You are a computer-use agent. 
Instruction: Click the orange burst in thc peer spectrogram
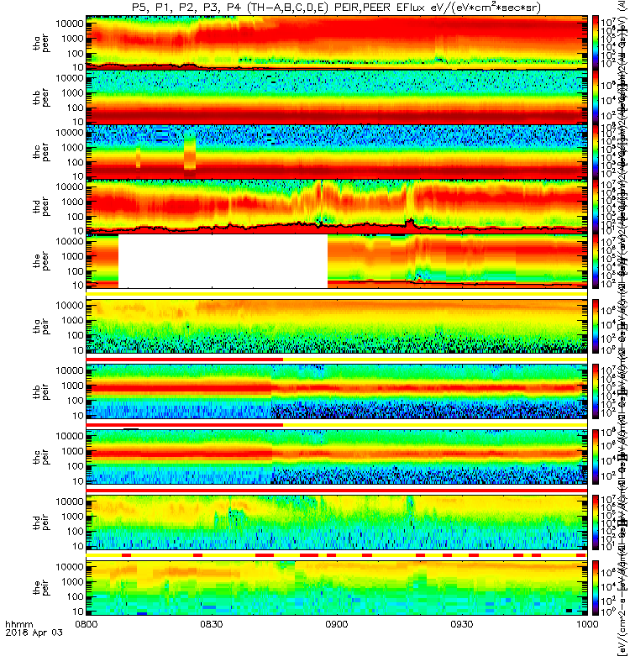tap(190, 155)
